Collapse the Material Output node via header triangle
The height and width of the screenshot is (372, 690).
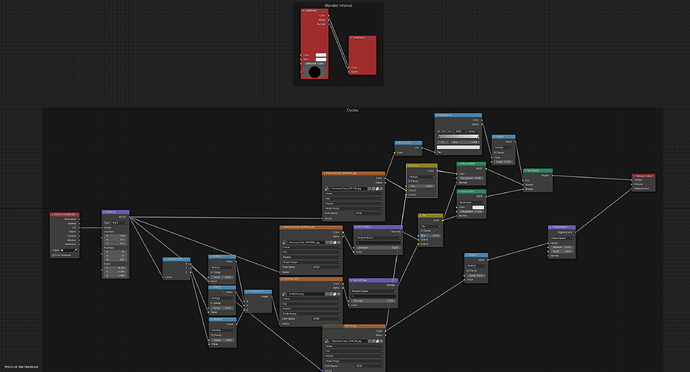click(634, 176)
